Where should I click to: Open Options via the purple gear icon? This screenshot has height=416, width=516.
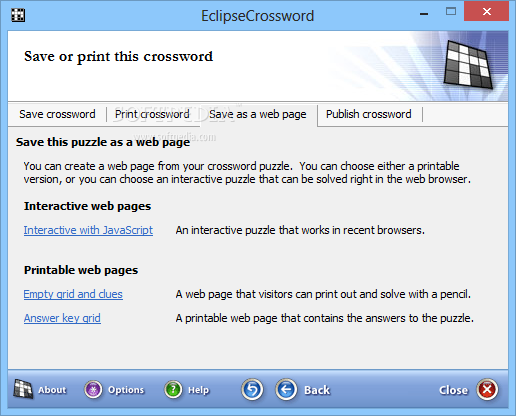pyautogui.click(x=93, y=390)
